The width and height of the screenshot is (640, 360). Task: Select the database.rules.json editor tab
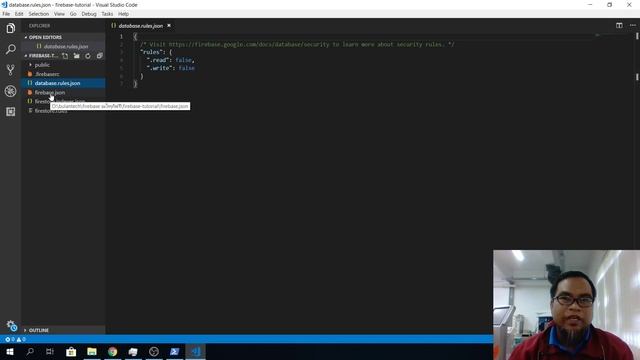(x=140, y=26)
